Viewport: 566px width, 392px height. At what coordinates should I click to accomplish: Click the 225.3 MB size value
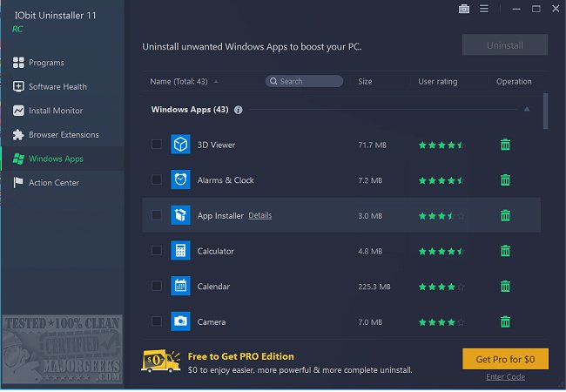(374, 287)
